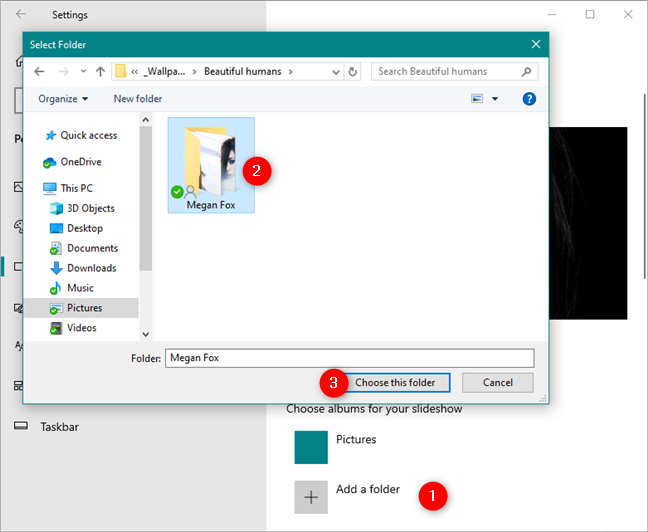648x532 pixels.
Task: Select Quick access in navigation pane
Action: (x=88, y=135)
